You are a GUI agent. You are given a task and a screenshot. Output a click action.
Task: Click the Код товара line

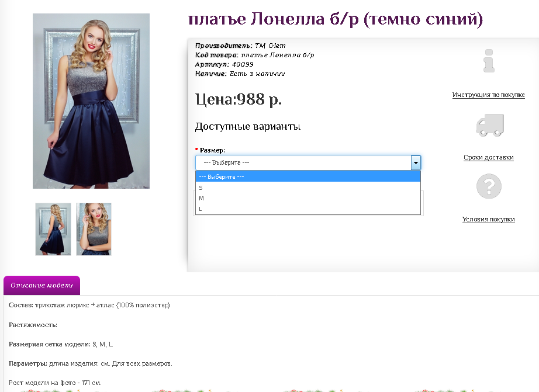coord(255,55)
